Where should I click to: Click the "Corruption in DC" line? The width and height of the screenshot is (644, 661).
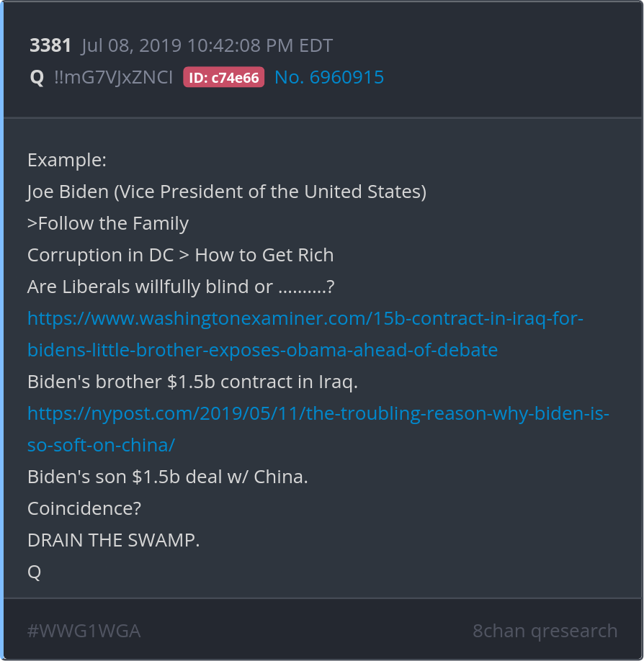pyautogui.click(x=180, y=255)
